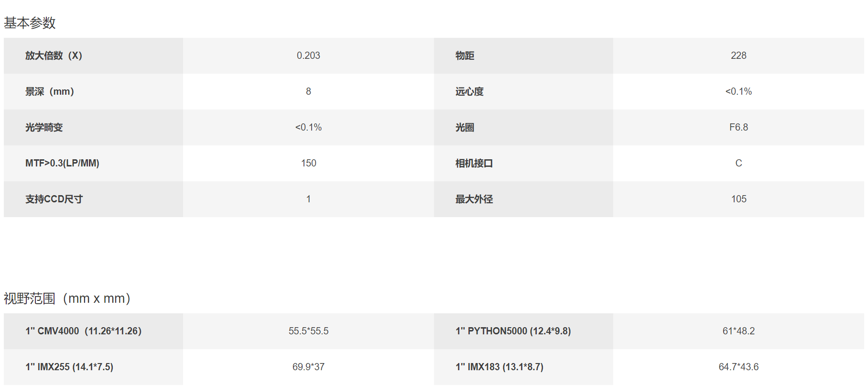The image size is (868, 386).
Task: Select the 1" CMV4000 (11.26*11.26) label
Action: [x=83, y=331]
